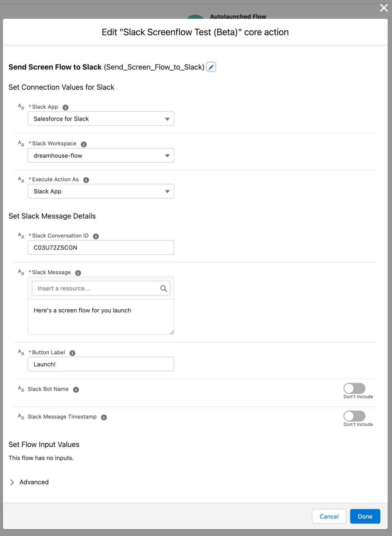The image size is (392, 536).
Task: Change the dreamhouse-flow workspace selection
Action: (x=101, y=155)
